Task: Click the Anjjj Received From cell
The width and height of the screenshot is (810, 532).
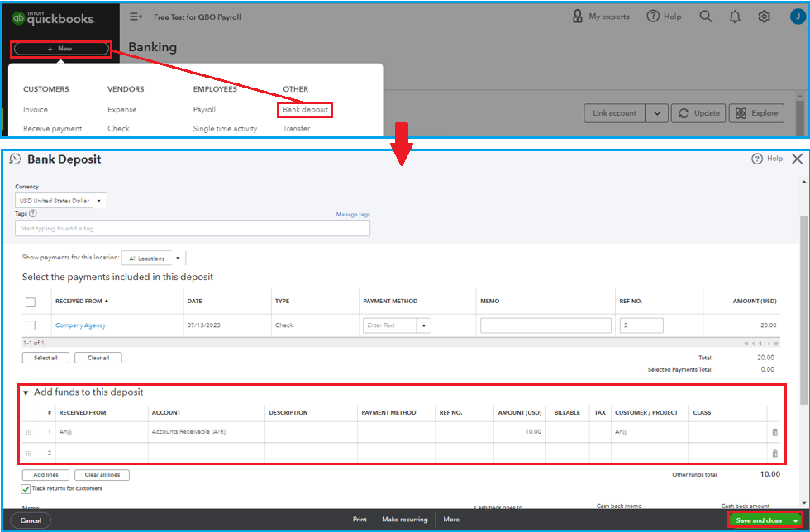Action: 102,432
